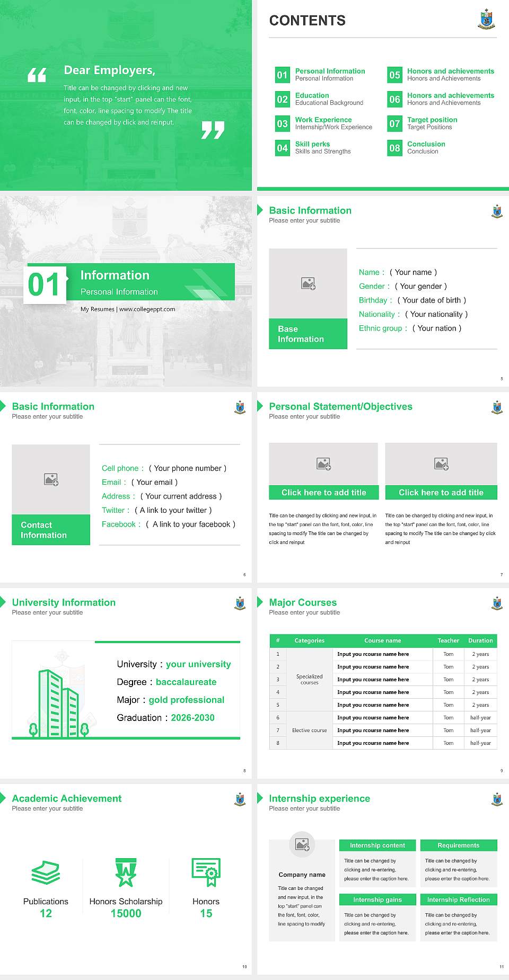Viewport: 509px width, 980px height.
Task: Click the crest on the Personal Statement slide
Action: 497,407
